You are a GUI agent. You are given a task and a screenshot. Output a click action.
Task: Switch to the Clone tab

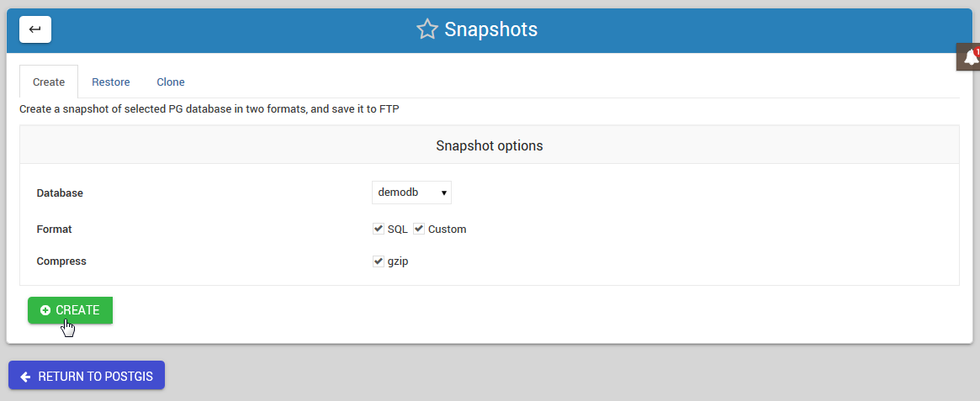click(x=171, y=82)
